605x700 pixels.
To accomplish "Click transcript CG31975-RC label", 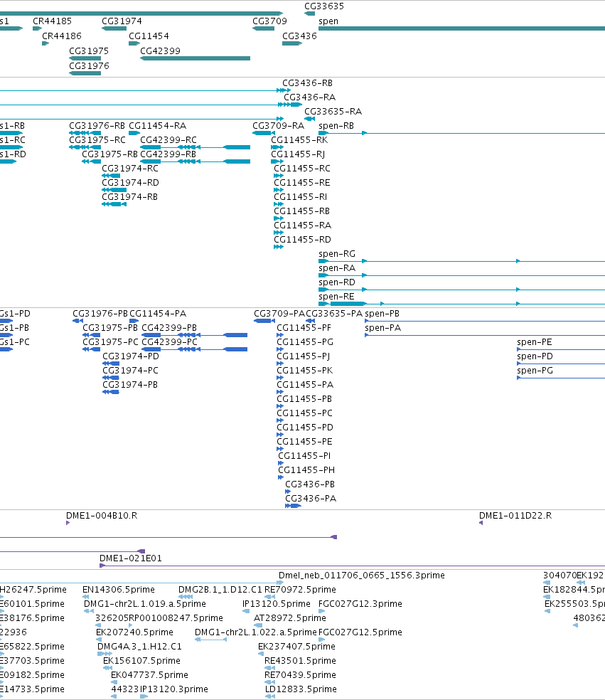I will tap(97, 140).
